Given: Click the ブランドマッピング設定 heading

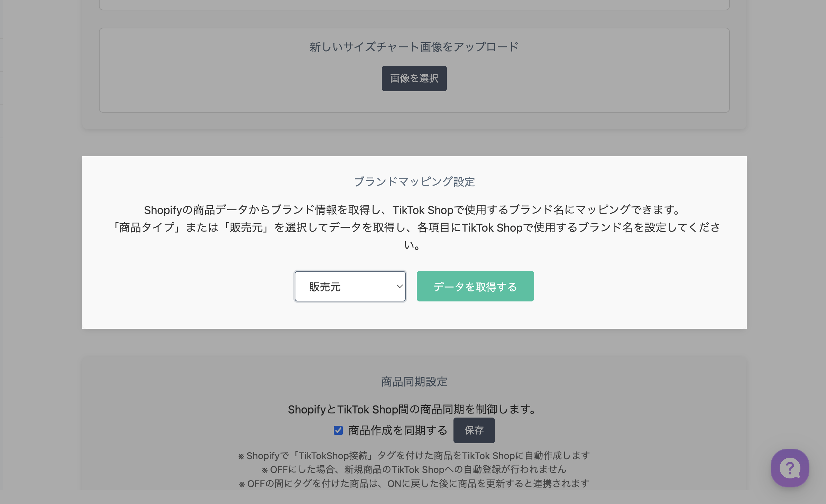Looking at the screenshot, I should pos(414,181).
